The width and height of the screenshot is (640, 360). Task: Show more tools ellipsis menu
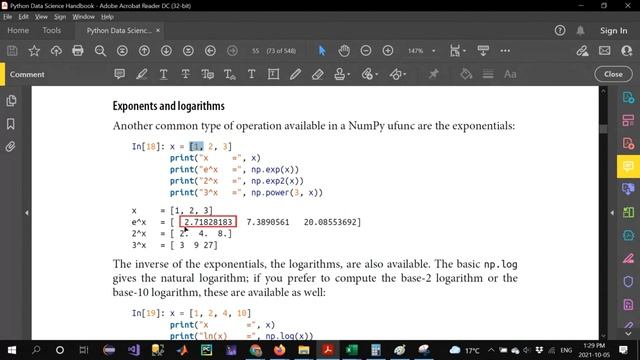tap(505, 51)
